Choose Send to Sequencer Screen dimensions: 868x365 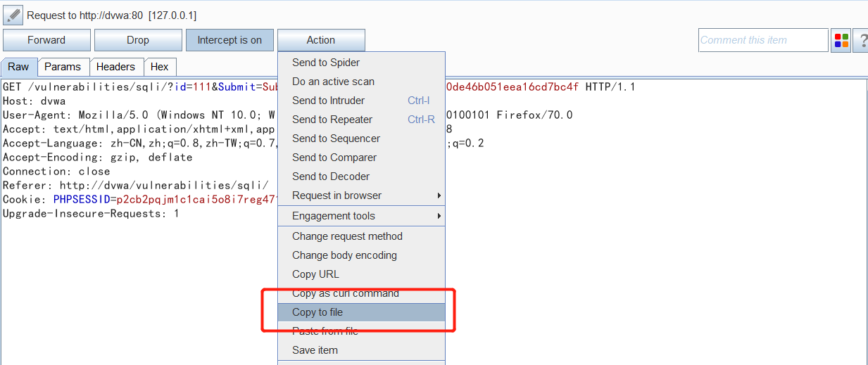point(362,139)
